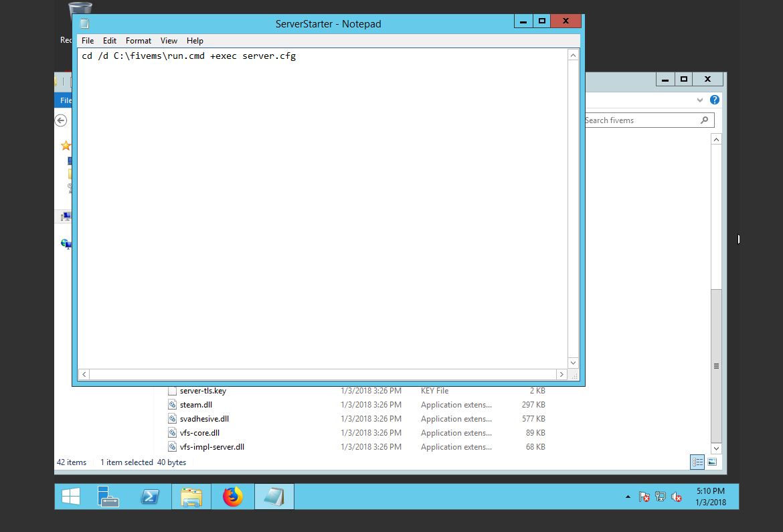Click the search magnifier icon in Explorer
This screenshot has width=783, height=532.
(704, 120)
